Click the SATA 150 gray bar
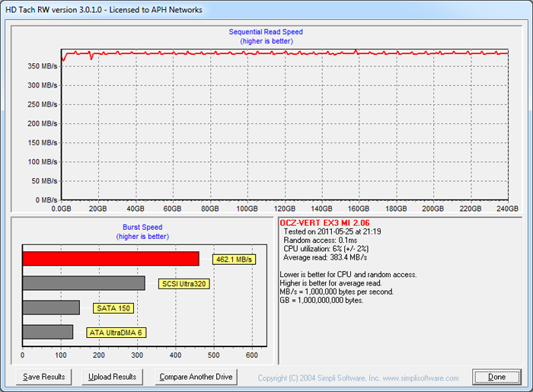The height and width of the screenshot is (392, 533). [51, 308]
